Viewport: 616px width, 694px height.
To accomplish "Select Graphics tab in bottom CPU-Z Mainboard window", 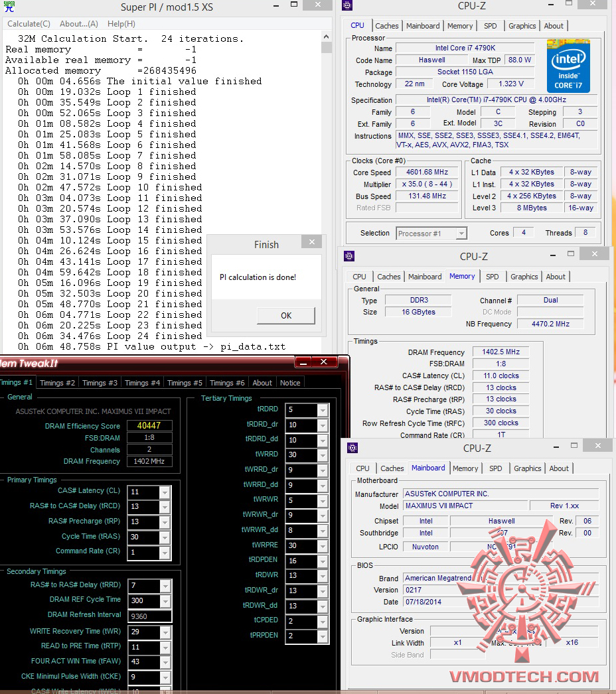I will pyautogui.click(x=528, y=468).
